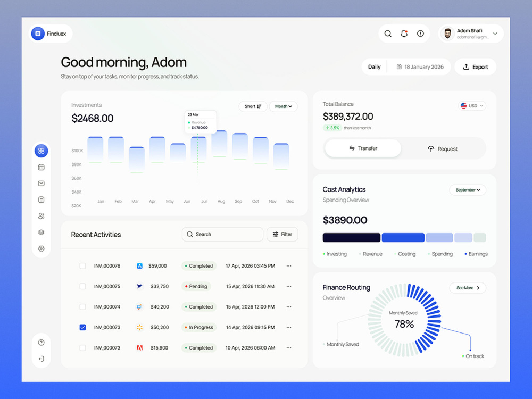
Task: Open more options for $50,200 row
Action: (289, 327)
